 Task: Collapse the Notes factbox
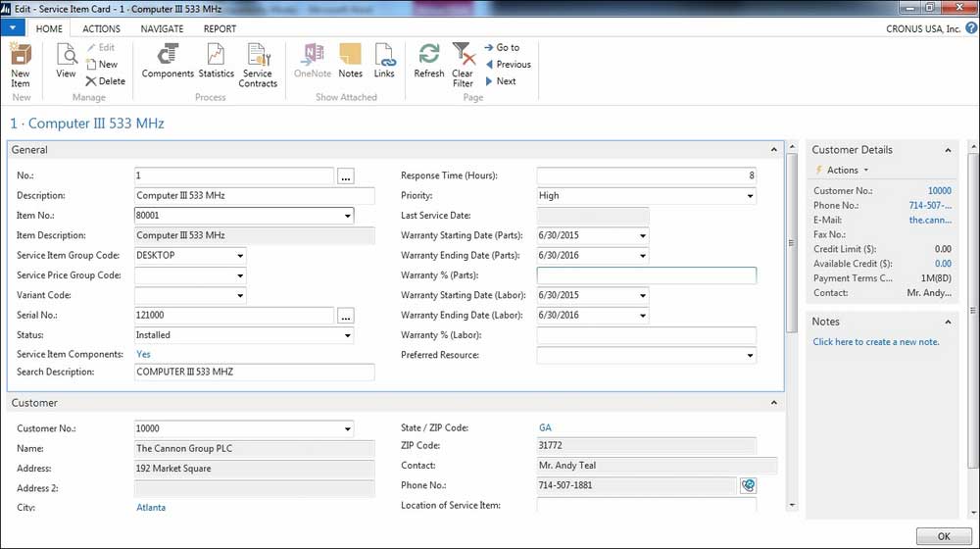coord(948,322)
